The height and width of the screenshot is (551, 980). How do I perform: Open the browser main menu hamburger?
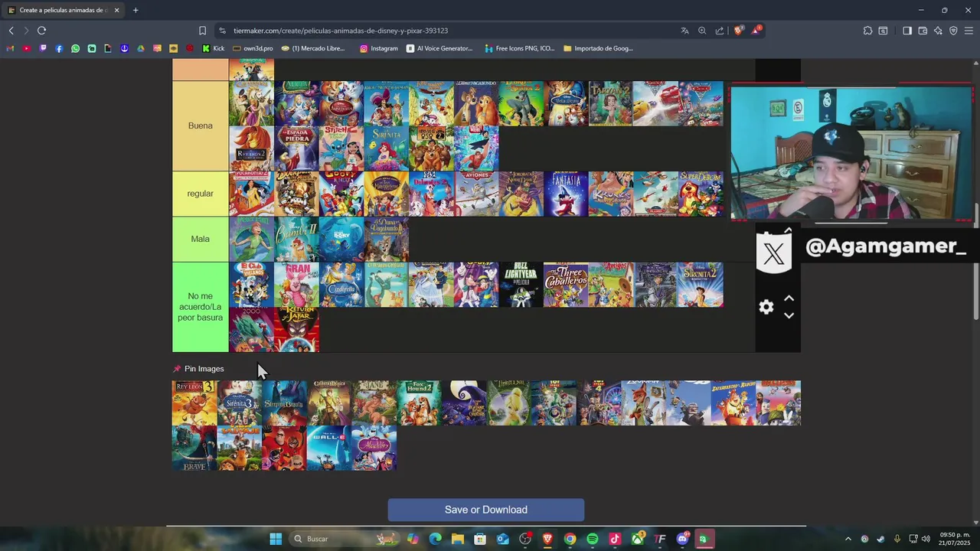click(x=969, y=31)
